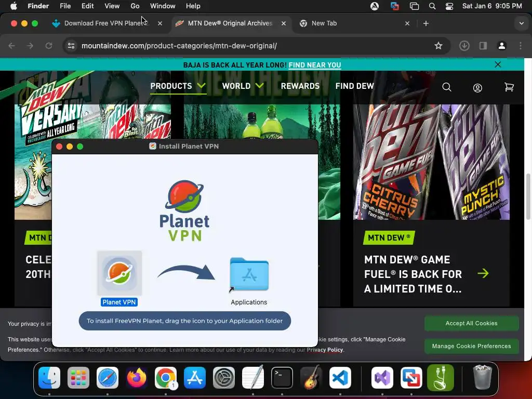Follow the FIND NEAR YOU link
532x399 pixels.
coord(315,65)
